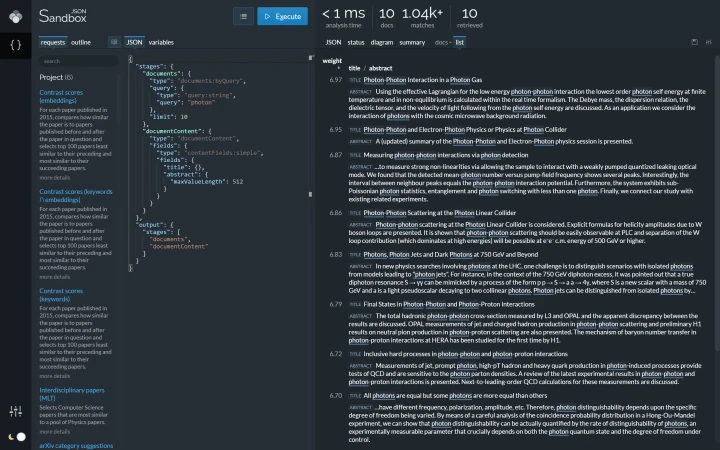Click title 'Photon-Photon and Electron-Photon Physics'

pos(465,130)
